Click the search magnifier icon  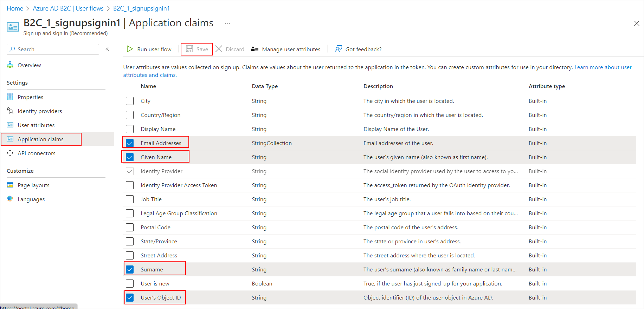[12, 49]
